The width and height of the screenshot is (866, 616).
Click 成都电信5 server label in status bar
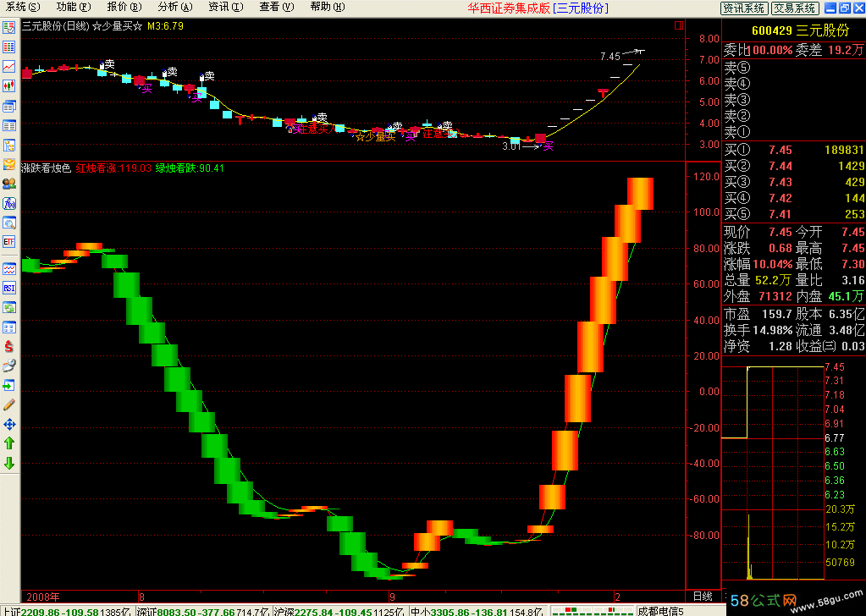coord(660,611)
